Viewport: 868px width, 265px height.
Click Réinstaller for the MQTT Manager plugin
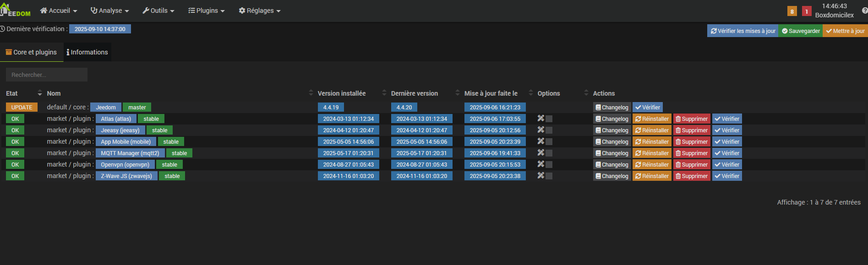pos(652,153)
